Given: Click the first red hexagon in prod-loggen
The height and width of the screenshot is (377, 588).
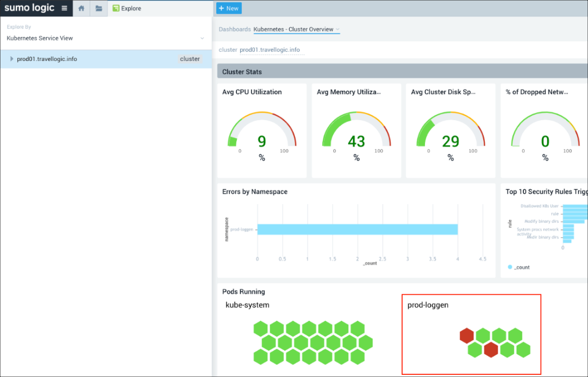Looking at the screenshot, I should pos(466,336).
